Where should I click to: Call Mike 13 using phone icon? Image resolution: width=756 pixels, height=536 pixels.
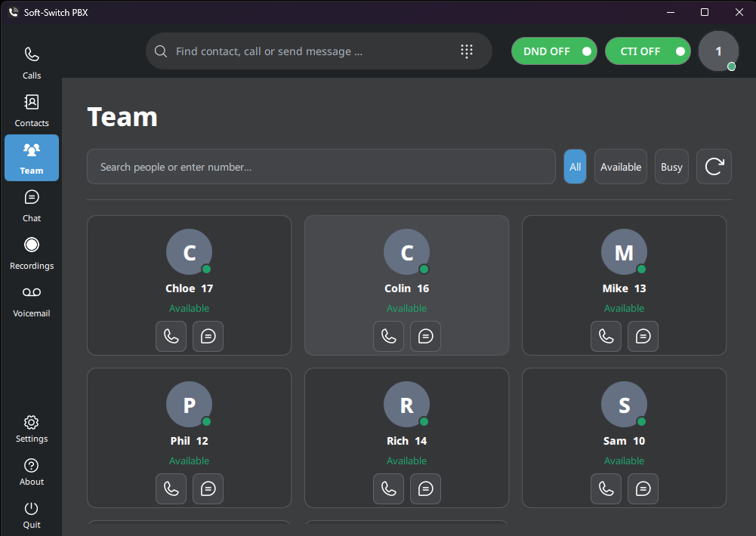(606, 336)
